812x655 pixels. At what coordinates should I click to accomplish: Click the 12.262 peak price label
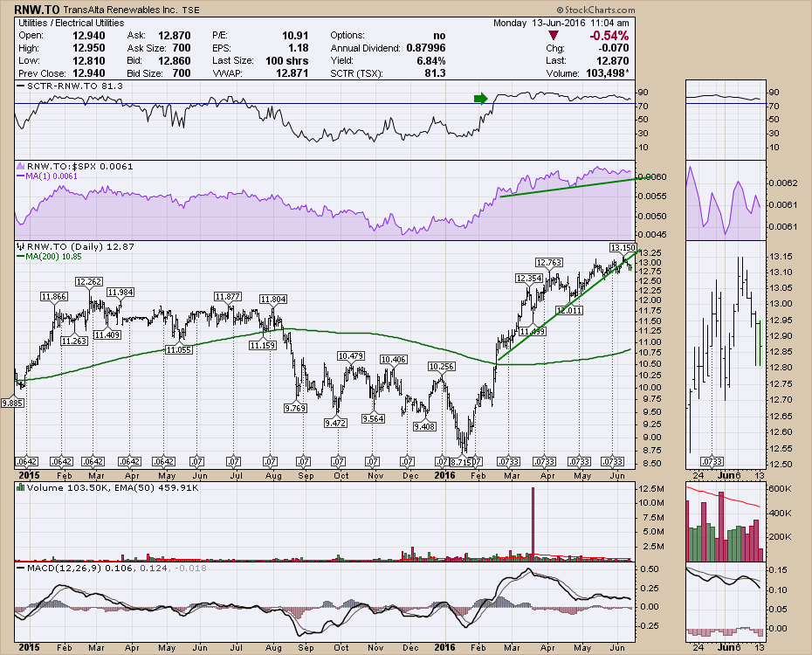point(88,282)
